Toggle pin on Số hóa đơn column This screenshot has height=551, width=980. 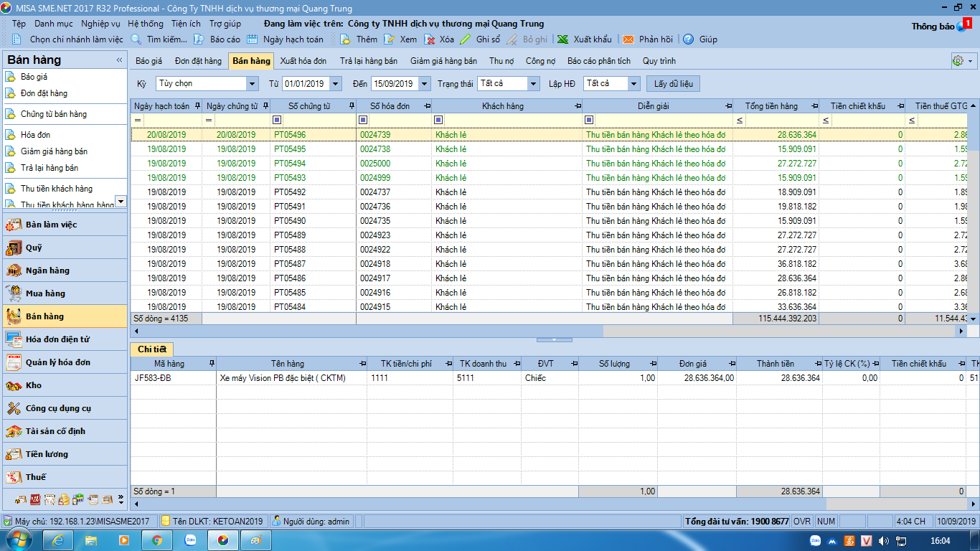coord(427,106)
